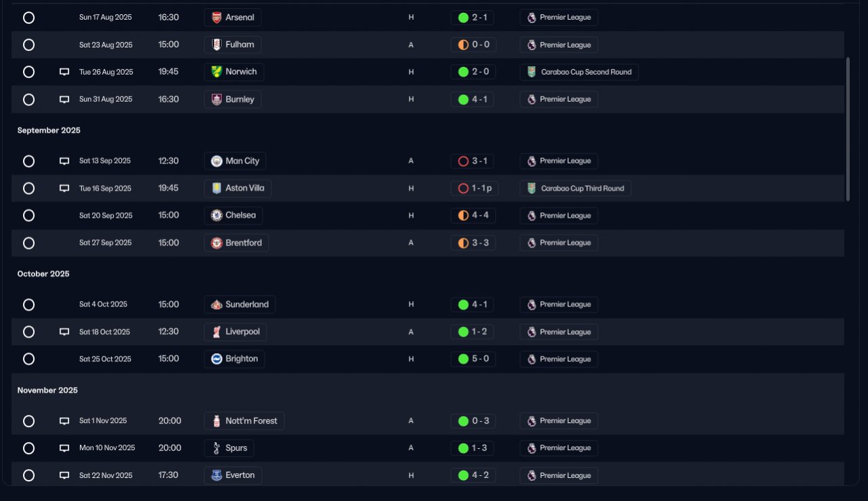This screenshot has height=501, width=868.
Task: Click the Sunderland club crest
Action: point(216,304)
